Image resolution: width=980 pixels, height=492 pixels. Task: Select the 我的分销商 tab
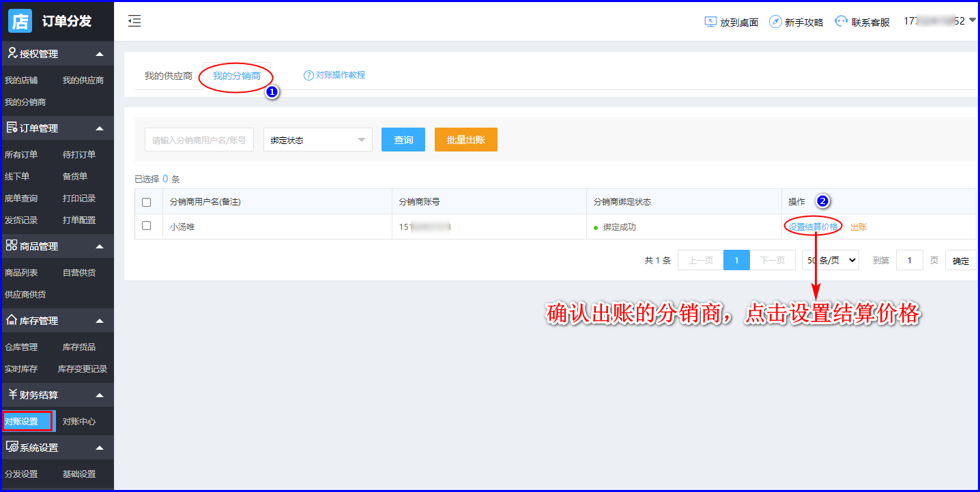(236, 76)
